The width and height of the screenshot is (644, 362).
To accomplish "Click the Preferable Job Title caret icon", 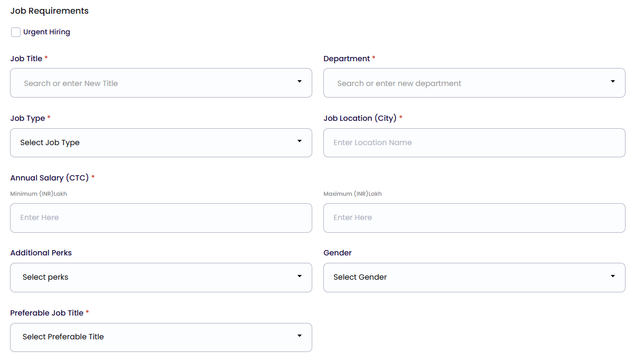I will (x=299, y=336).
